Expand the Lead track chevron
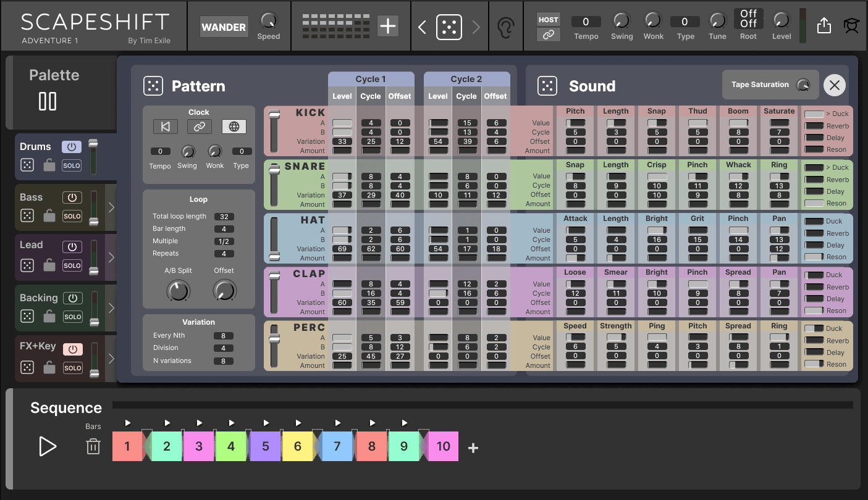This screenshot has width=868, height=500. [x=111, y=257]
